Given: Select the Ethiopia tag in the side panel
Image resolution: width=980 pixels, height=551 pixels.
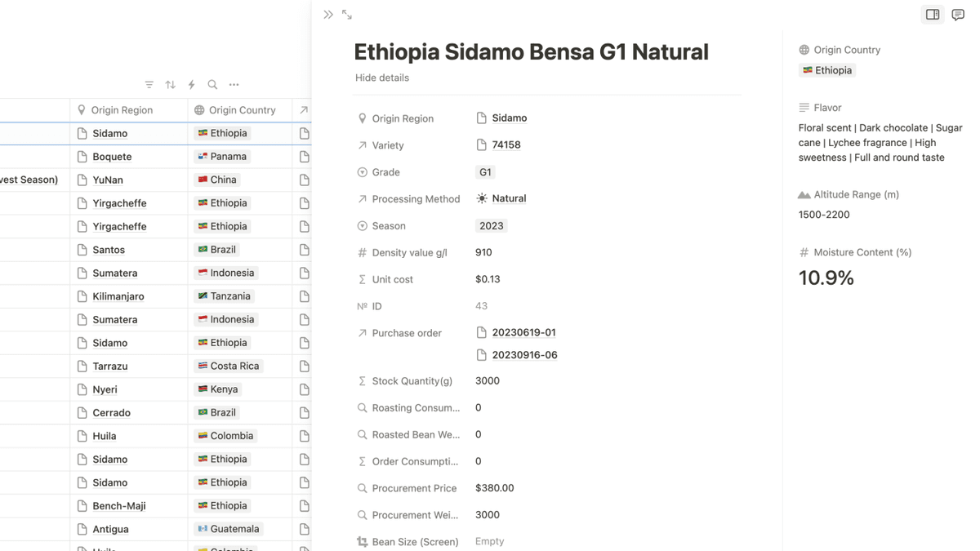Looking at the screenshot, I should [x=827, y=70].
